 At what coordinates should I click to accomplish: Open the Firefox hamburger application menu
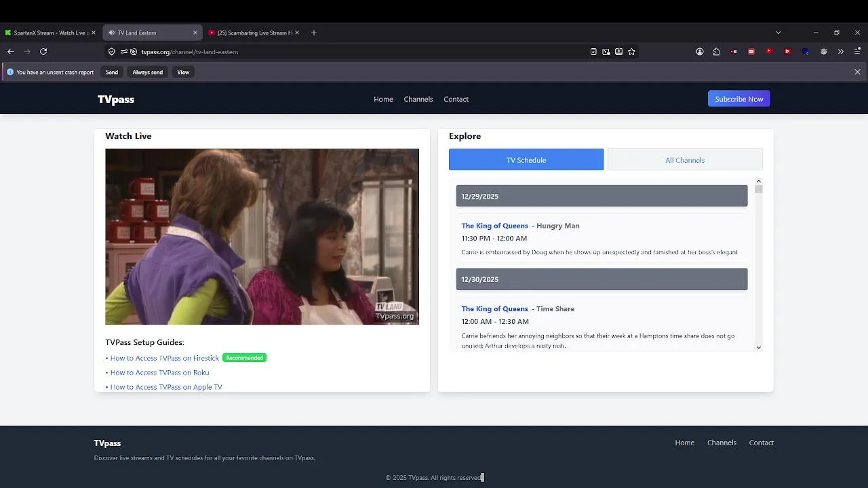tap(857, 52)
